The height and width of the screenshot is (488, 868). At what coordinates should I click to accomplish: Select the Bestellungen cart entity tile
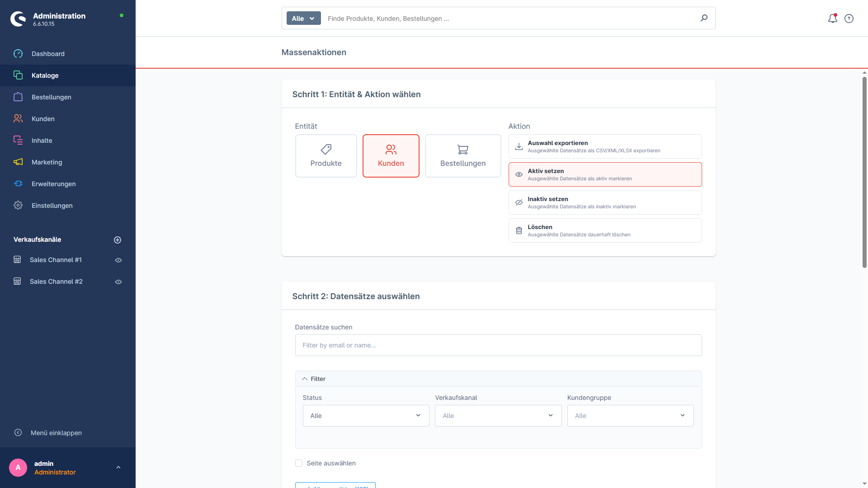[463, 156]
